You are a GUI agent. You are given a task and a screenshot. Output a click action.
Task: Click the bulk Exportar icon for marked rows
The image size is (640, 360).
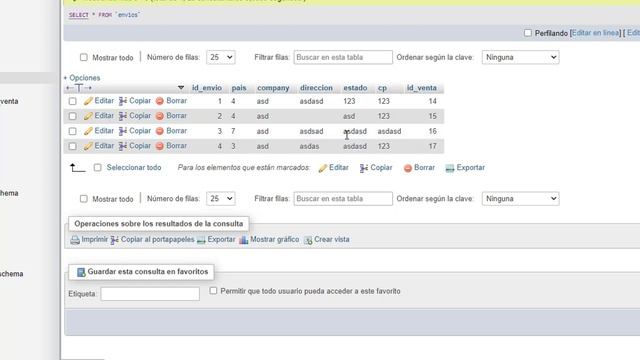450,168
